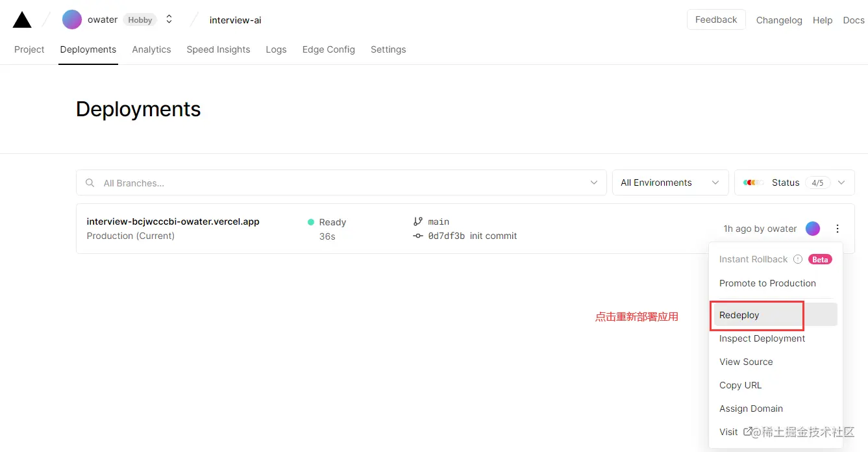Click the colored Status dots icon
Image resolution: width=868 pixels, height=452 pixels.
(753, 182)
